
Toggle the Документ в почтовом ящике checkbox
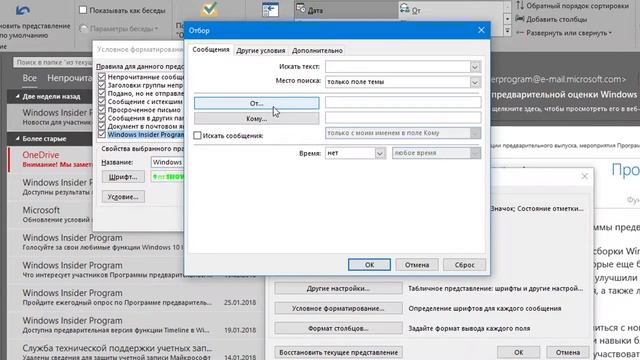(x=102, y=126)
